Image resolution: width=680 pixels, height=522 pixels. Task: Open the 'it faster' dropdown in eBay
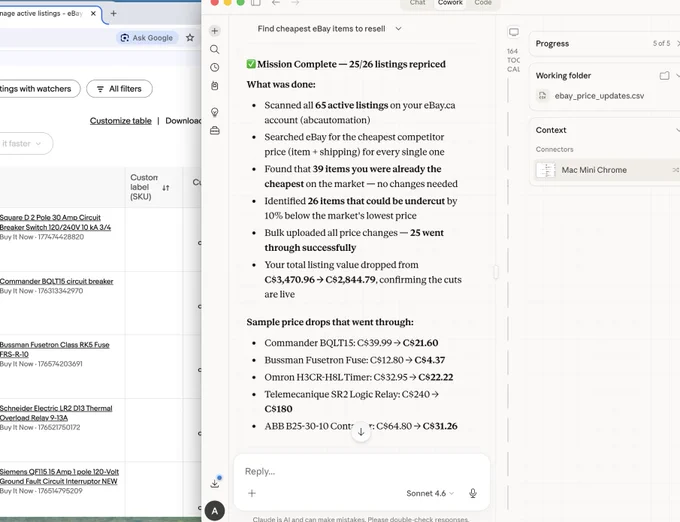click(24, 144)
